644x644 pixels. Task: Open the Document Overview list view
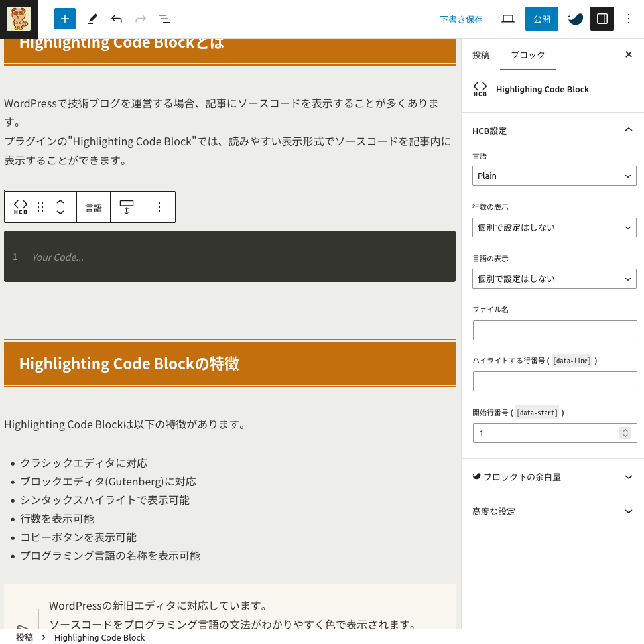click(164, 19)
